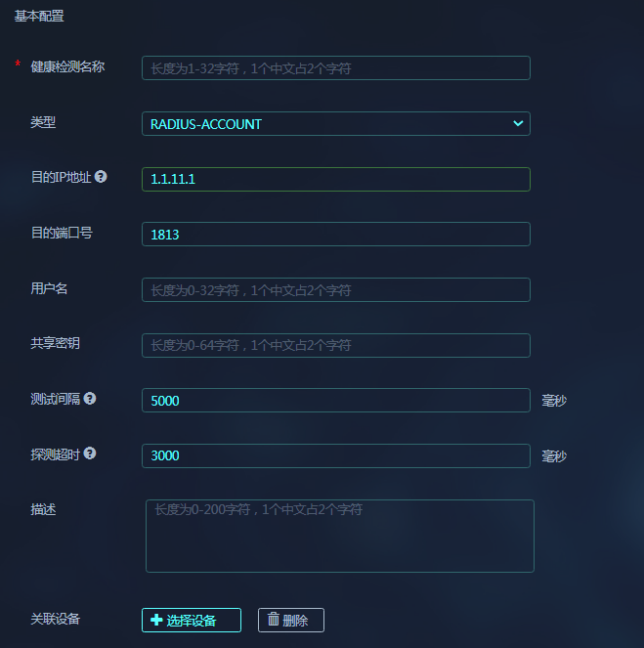
Task: Click the 删除 button
Action: point(291,620)
